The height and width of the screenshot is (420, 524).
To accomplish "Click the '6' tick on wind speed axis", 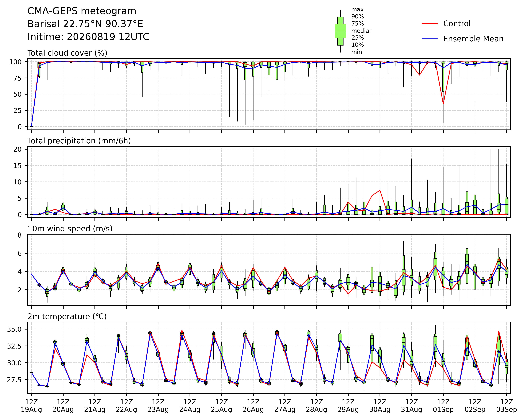I will (20, 253).
